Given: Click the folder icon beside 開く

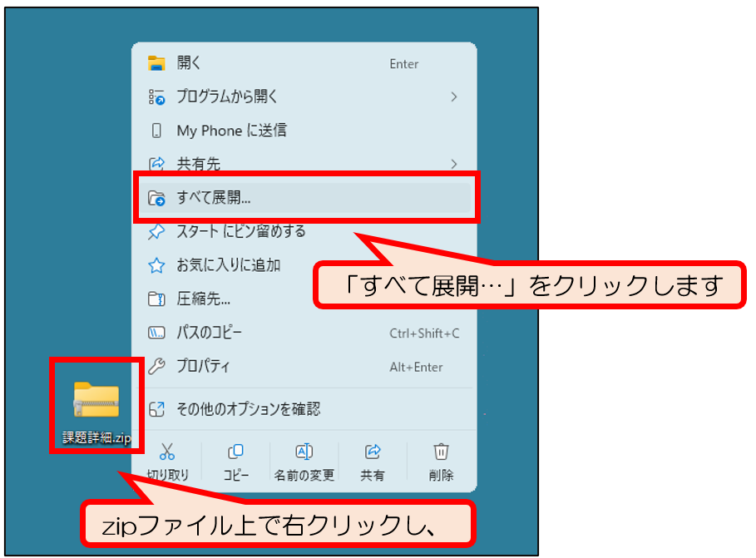Looking at the screenshot, I should pyautogui.click(x=156, y=63).
